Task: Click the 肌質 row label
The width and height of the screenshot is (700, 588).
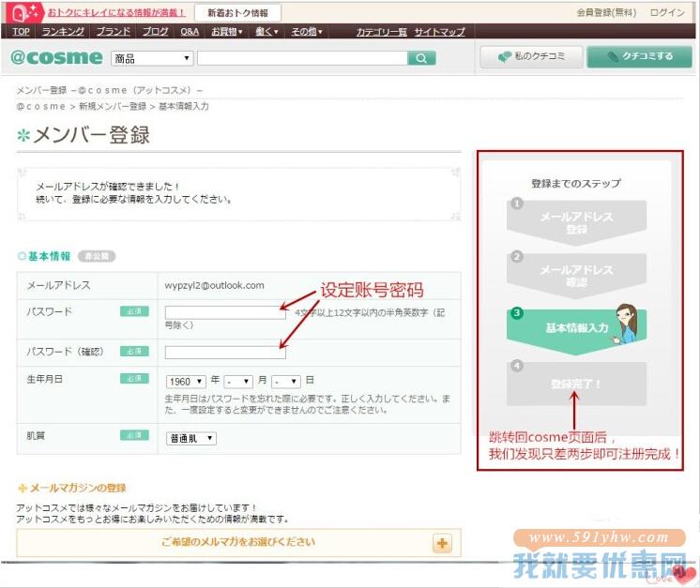Action: click(36, 435)
